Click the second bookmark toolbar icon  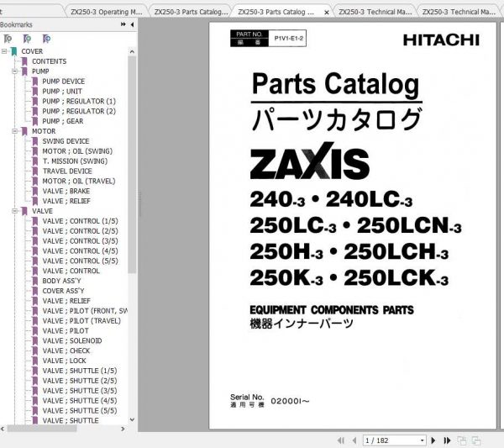[x=28, y=39]
